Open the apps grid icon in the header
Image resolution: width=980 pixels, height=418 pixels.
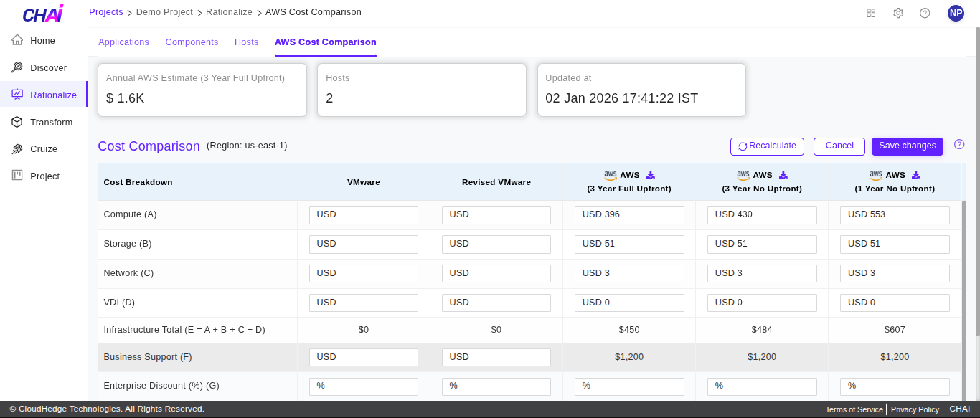click(x=871, y=12)
